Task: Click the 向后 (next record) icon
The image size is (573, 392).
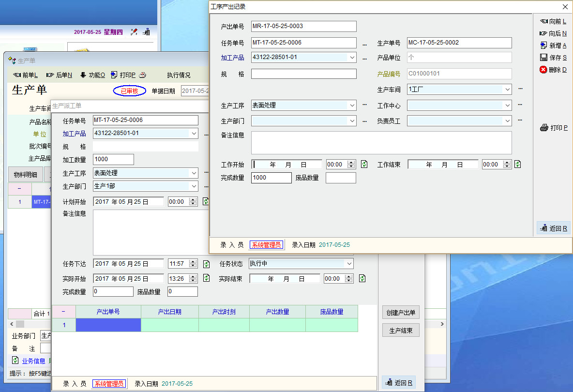Action: click(543, 33)
